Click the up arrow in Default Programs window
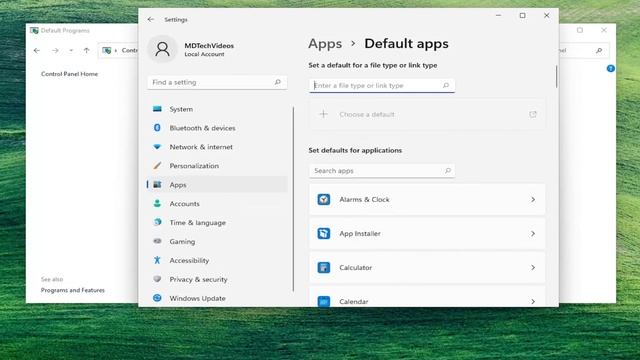The image size is (640, 360). (x=87, y=50)
